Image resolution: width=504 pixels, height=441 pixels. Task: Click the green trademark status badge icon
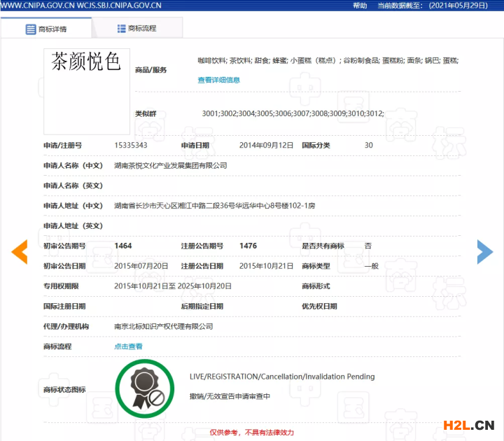click(x=146, y=388)
